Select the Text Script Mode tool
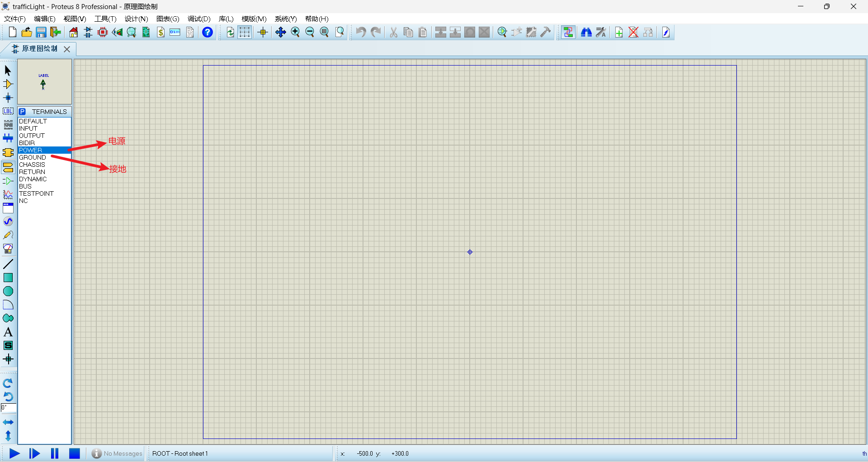Screen dimensions: 868x462 coord(8,125)
